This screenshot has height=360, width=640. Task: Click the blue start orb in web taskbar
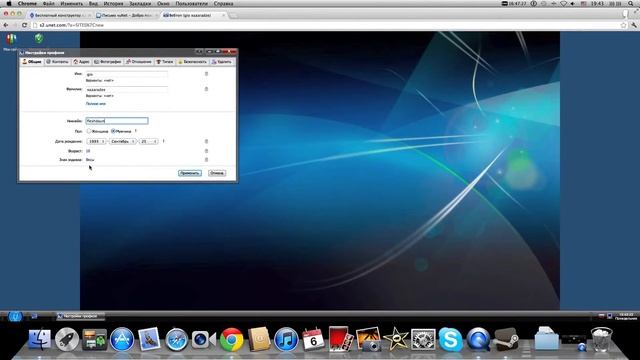pyautogui.click(x=15, y=316)
